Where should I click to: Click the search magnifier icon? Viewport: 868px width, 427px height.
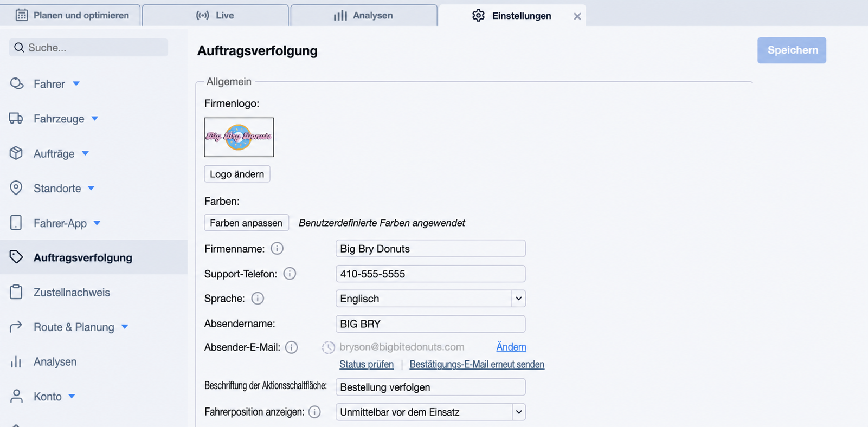coord(19,48)
